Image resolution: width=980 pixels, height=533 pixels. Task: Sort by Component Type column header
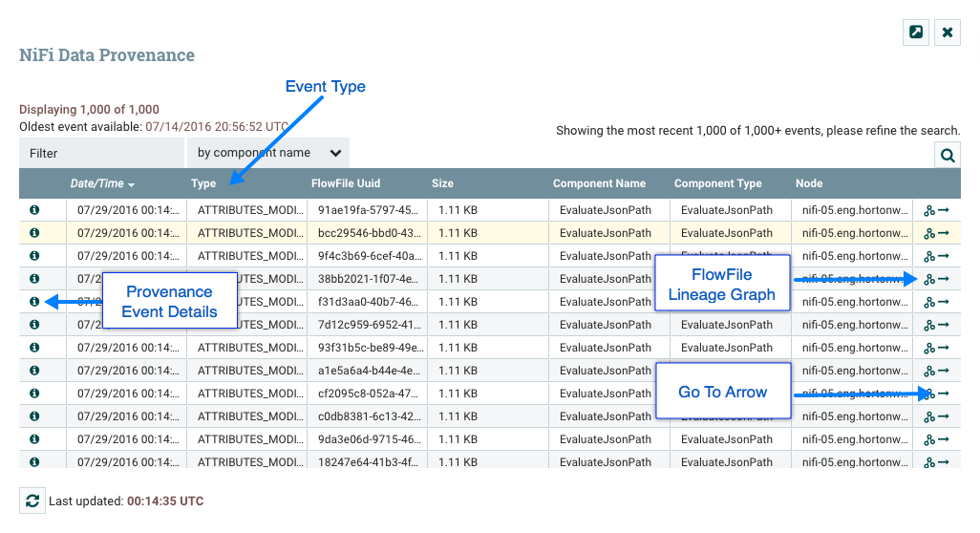pos(717,183)
